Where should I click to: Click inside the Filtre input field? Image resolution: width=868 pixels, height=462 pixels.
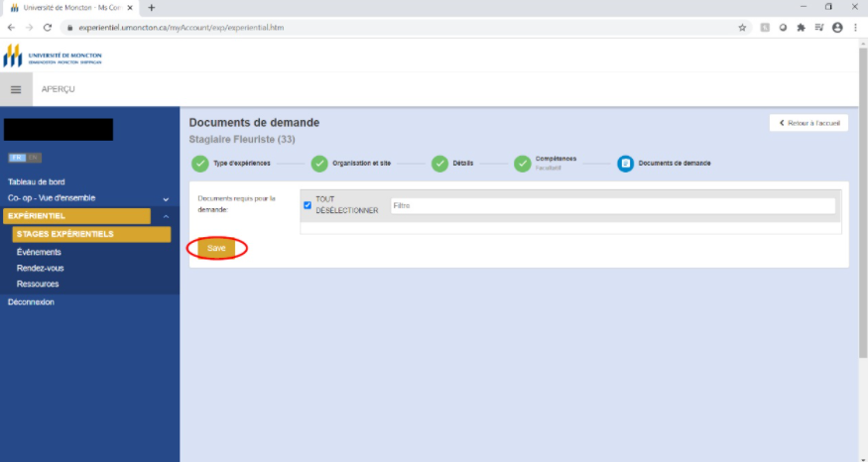613,206
